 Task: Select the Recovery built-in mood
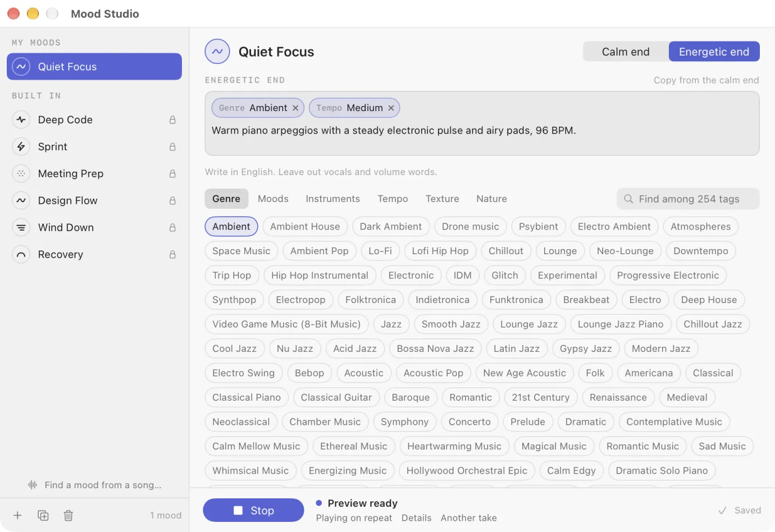(x=94, y=254)
